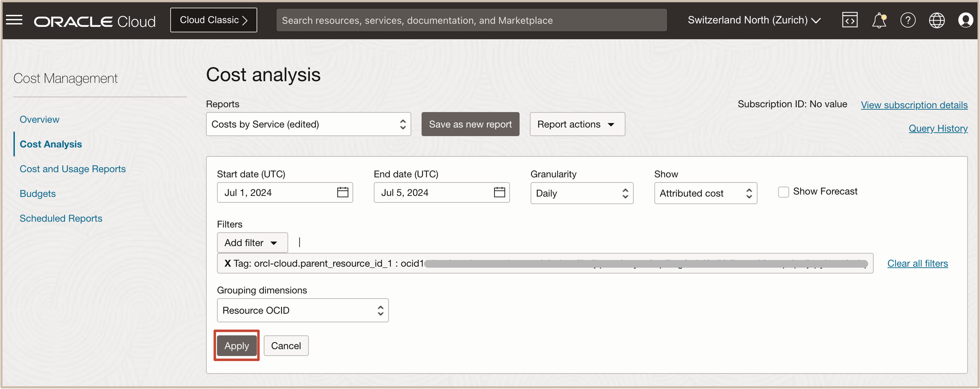Viewport: 980px width, 389px height.
Task: Click the search resources field
Action: click(x=471, y=20)
